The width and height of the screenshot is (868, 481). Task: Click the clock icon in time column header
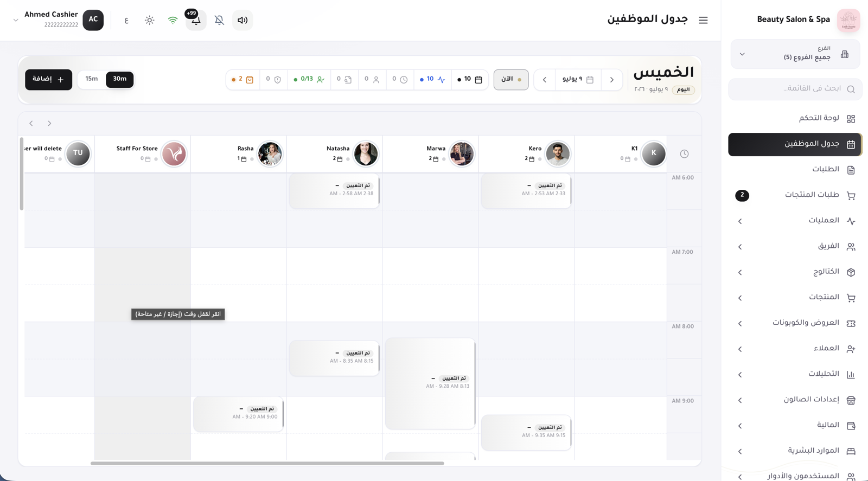click(684, 154)
